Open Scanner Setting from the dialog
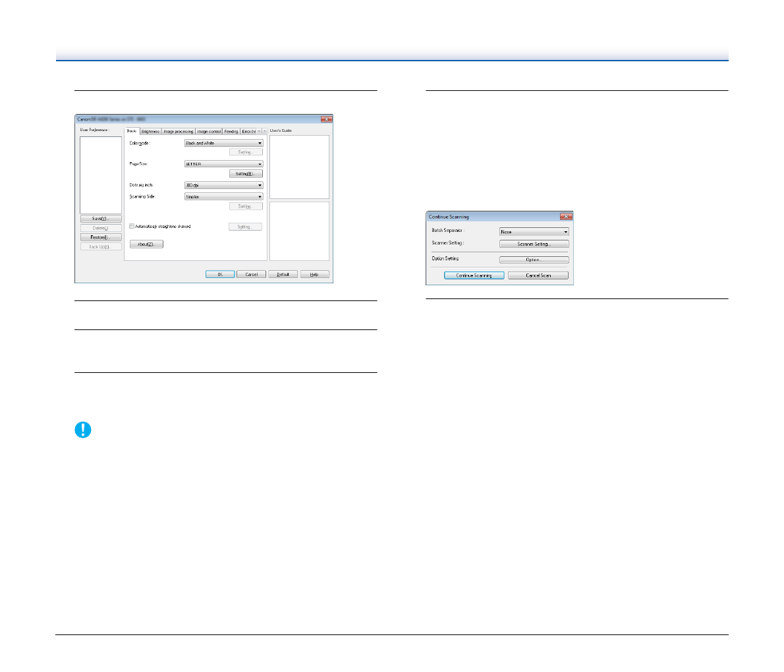 coord(534,244)
